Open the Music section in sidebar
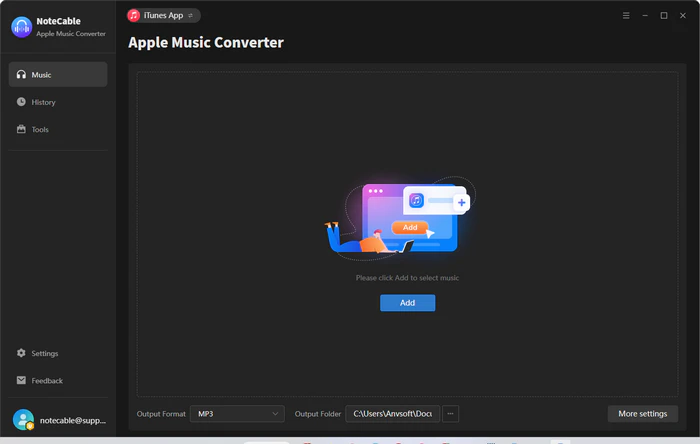This screenshot has width=700, height=444. coord(58,75)
